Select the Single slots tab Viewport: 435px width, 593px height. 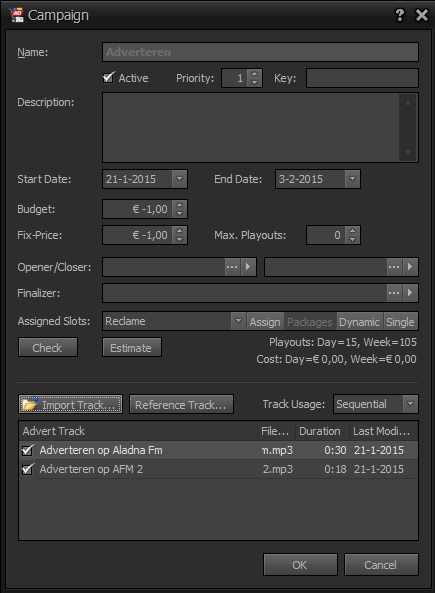coord(400,322)
